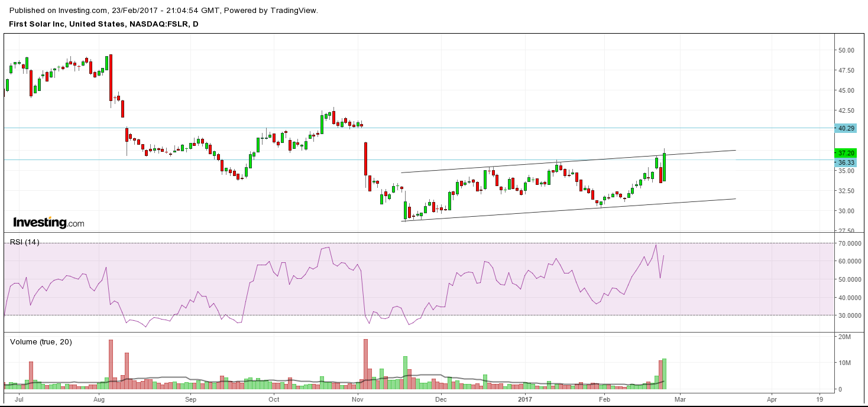The width and height of the screenshot is (868, 407).
Task: Click the 30.000 RSI axis value
Action: (849, 315)
